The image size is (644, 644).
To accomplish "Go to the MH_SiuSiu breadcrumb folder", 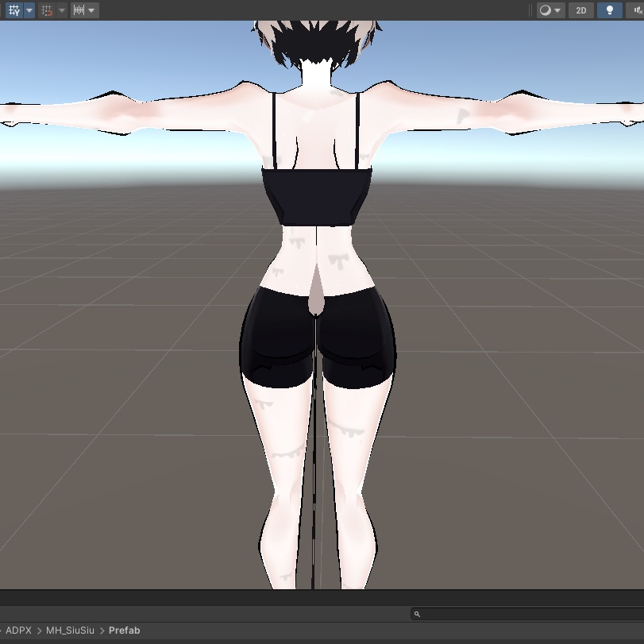I will (x=70, y=631).
